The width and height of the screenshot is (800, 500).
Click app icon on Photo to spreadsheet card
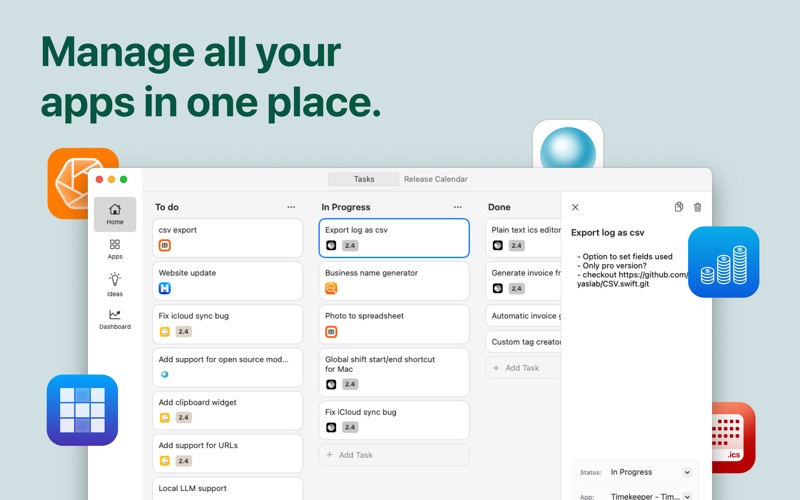tap(331, 332)
